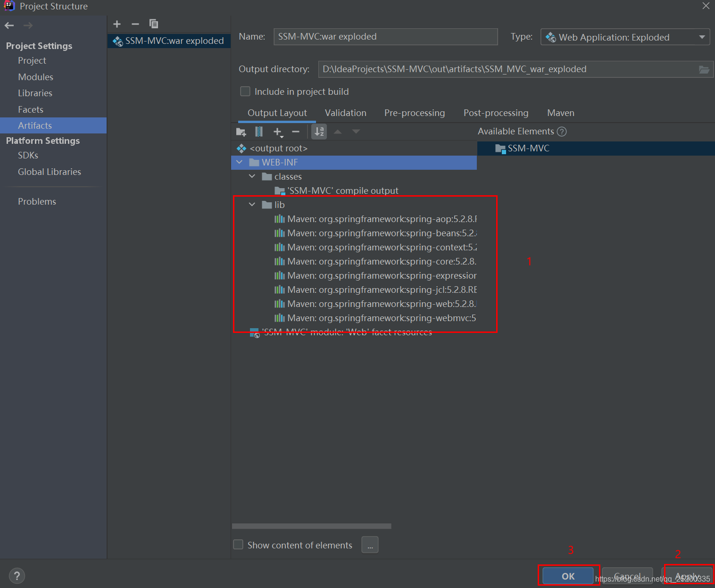Select spring-context Maven library entry
This screenshot has width=715, height=588.
[x=375, y=247]
